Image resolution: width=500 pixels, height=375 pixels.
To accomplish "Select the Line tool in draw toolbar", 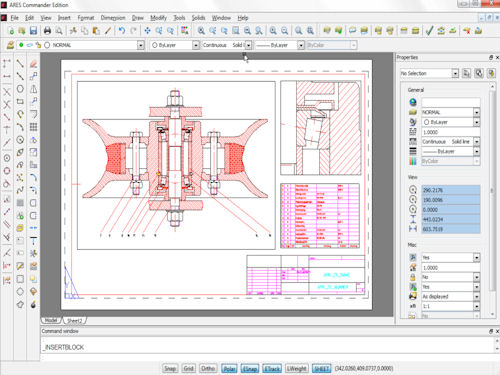I will 20,63.
